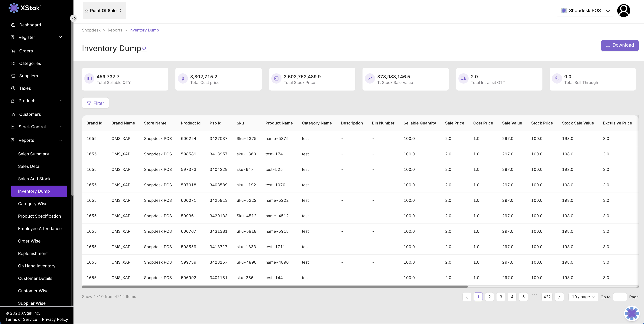Viewport: 644px width, 324px height.
Task: Open Suppliers in sidebar
Action: click(28, 76)
